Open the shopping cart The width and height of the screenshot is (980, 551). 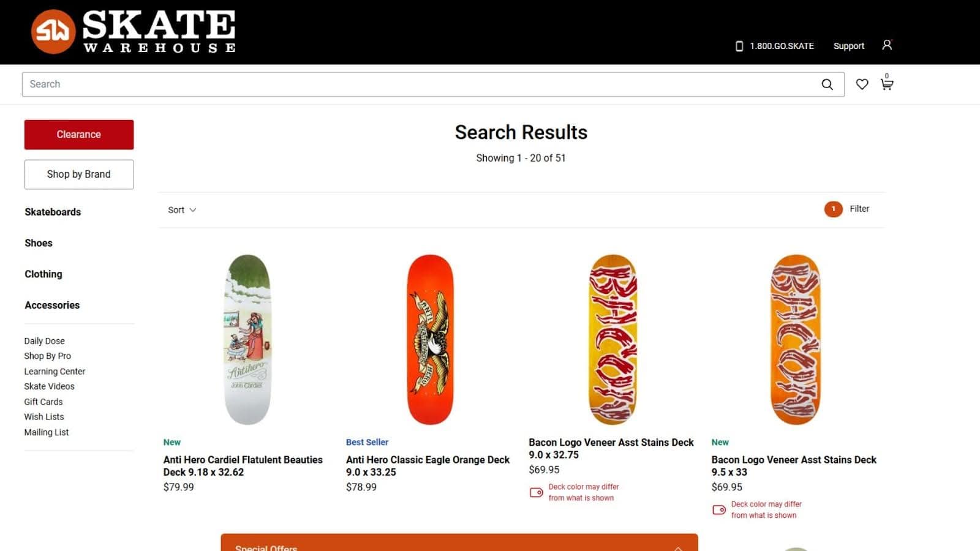pos(886,85)
